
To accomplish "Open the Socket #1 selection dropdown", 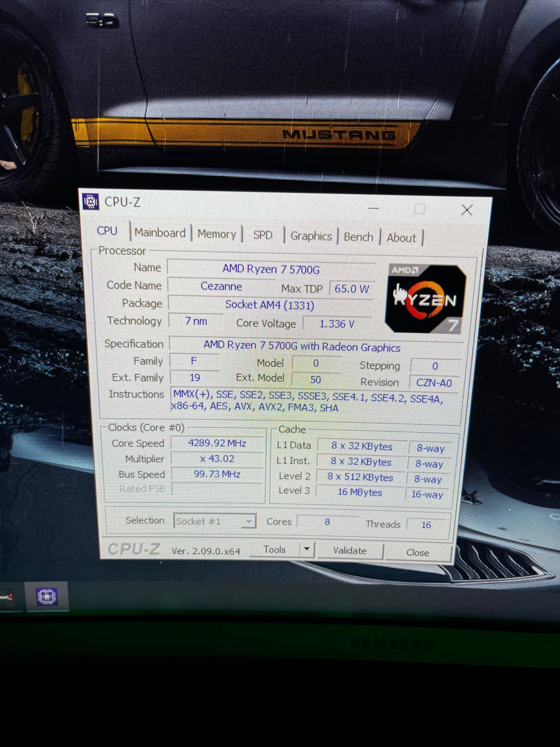I will coord(215,521).
